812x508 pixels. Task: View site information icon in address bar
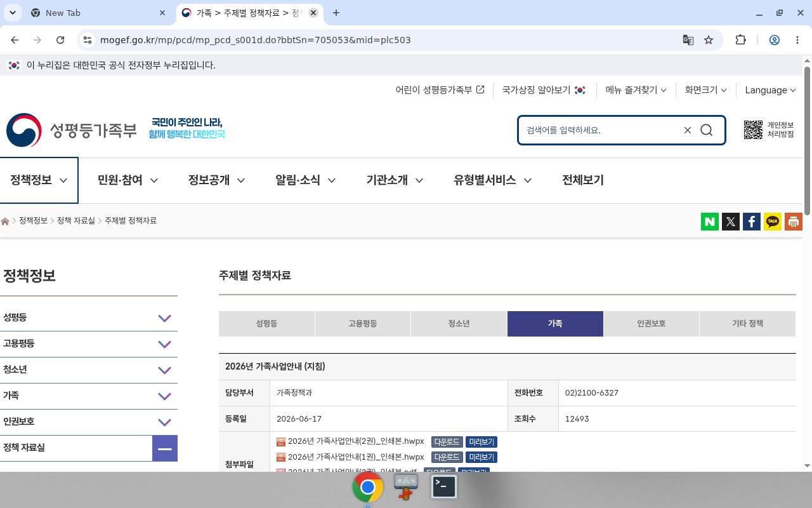click(88, 40)
